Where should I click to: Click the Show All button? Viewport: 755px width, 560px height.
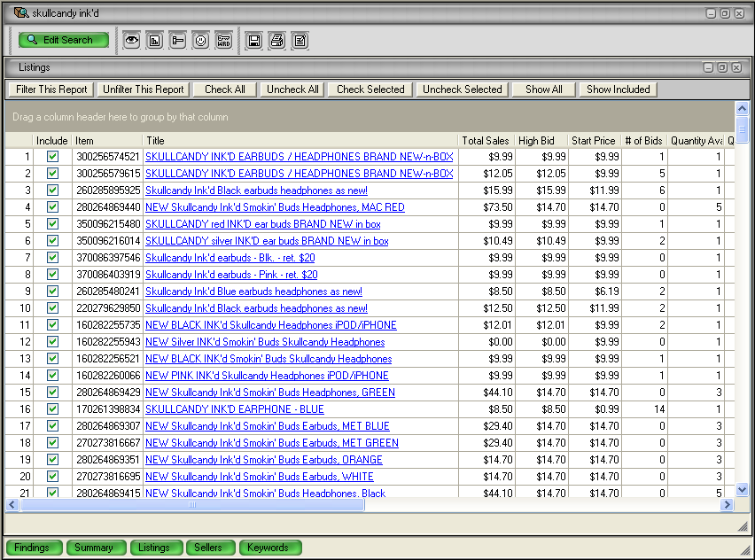[x=544, y=89]
